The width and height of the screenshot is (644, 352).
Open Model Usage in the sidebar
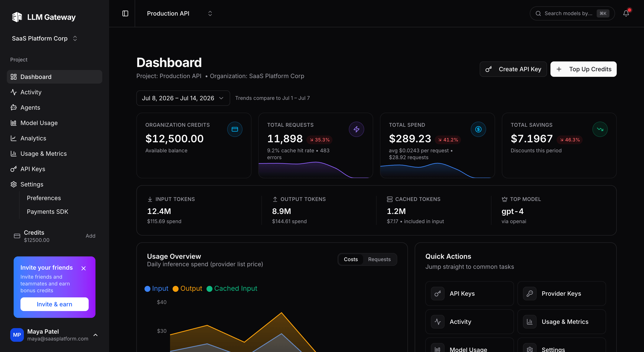click(x=55, y=123)
